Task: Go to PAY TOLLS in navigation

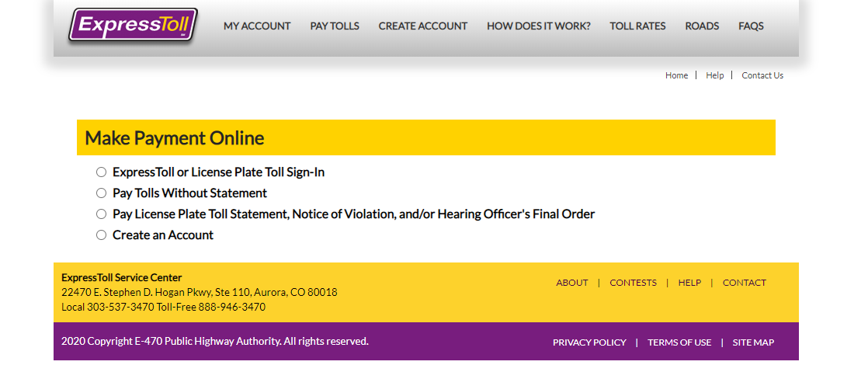Action: 335,26
